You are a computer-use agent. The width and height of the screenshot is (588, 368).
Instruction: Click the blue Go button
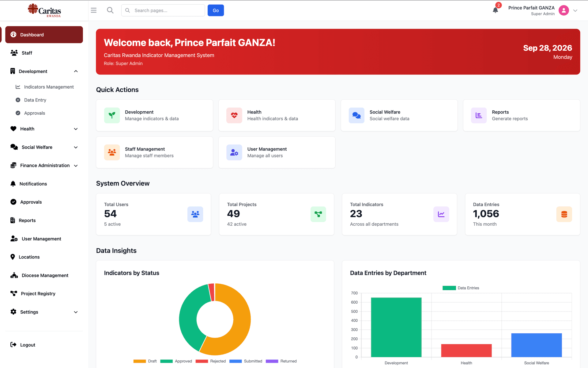point(216,10)
